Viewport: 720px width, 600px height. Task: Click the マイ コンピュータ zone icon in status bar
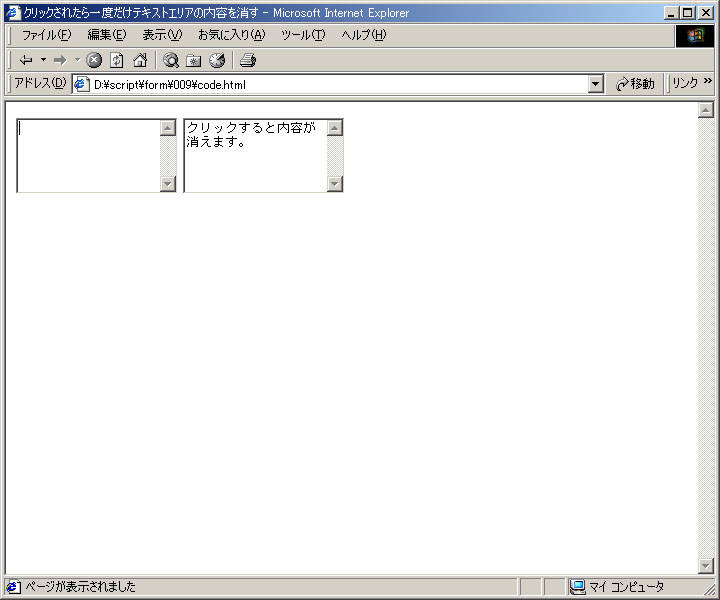[x=578, y=587]
